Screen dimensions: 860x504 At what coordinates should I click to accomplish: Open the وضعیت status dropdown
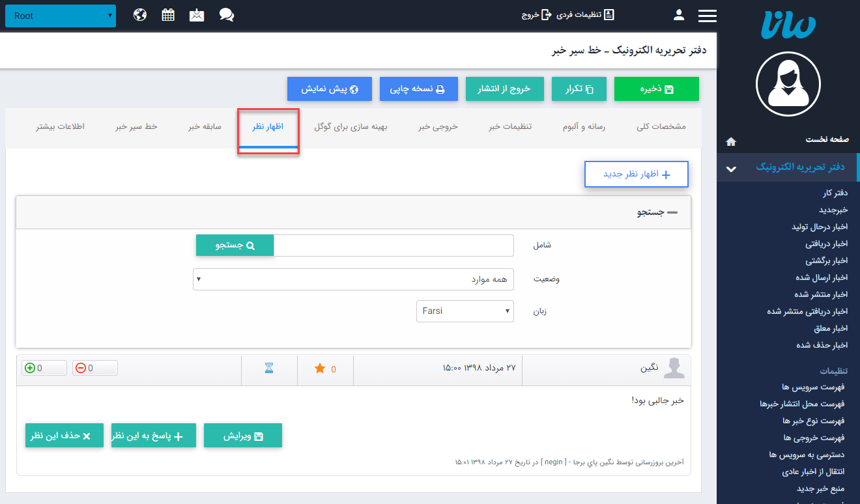click(353, 279)
